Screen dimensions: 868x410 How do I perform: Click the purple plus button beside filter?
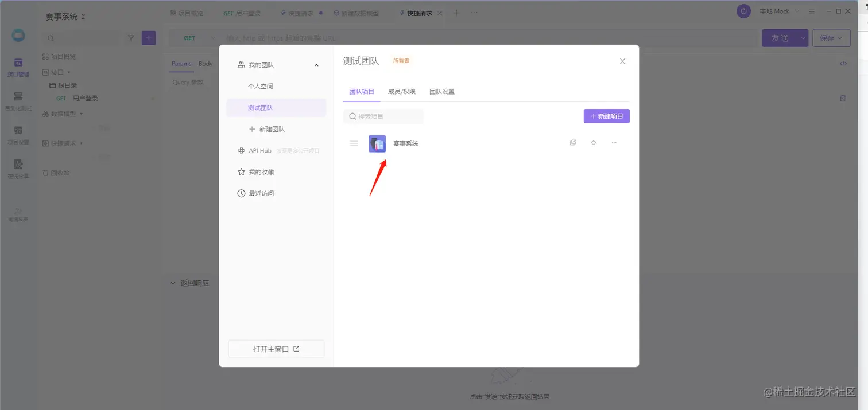click(149, 38)
